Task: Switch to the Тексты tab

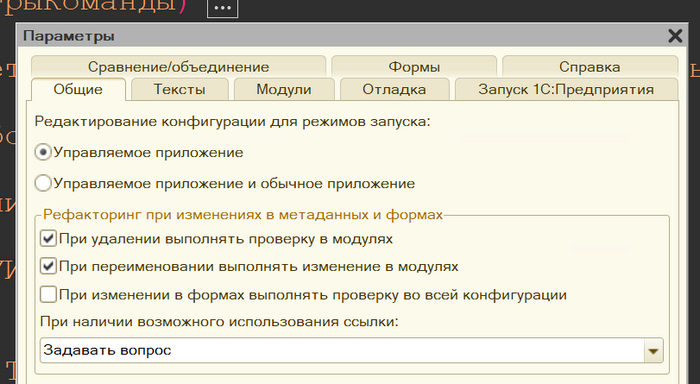Action: pyautogui.click(x=179, y=89)
